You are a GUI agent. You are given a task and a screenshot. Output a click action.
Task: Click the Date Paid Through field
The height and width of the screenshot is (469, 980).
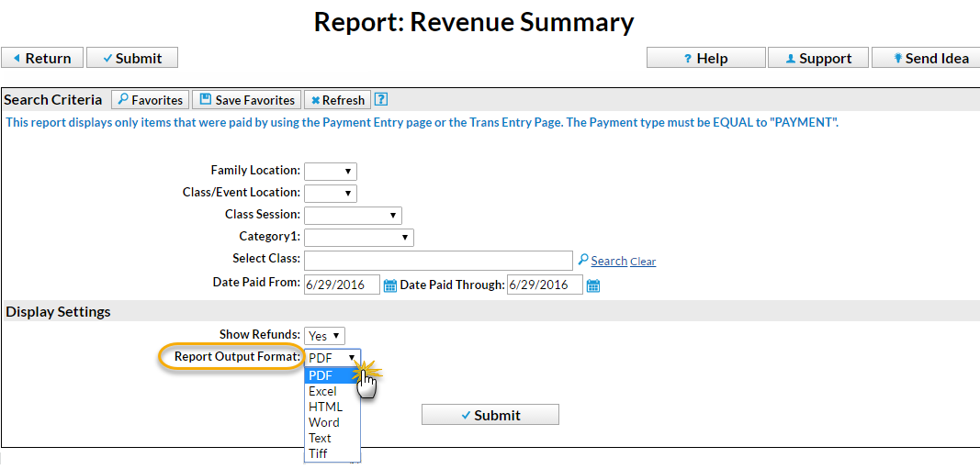(x=545, y=285)
